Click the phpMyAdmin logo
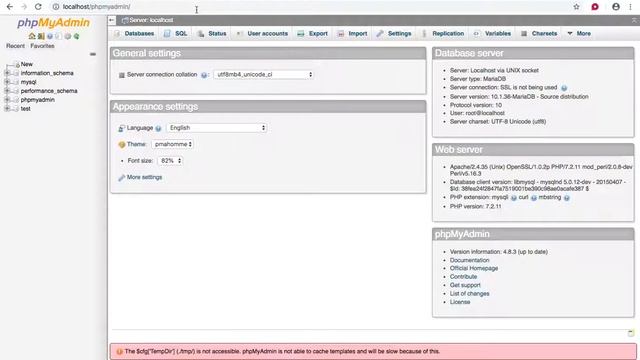The image size is (640, 360). pyautogui.click(x=53, y=23)
